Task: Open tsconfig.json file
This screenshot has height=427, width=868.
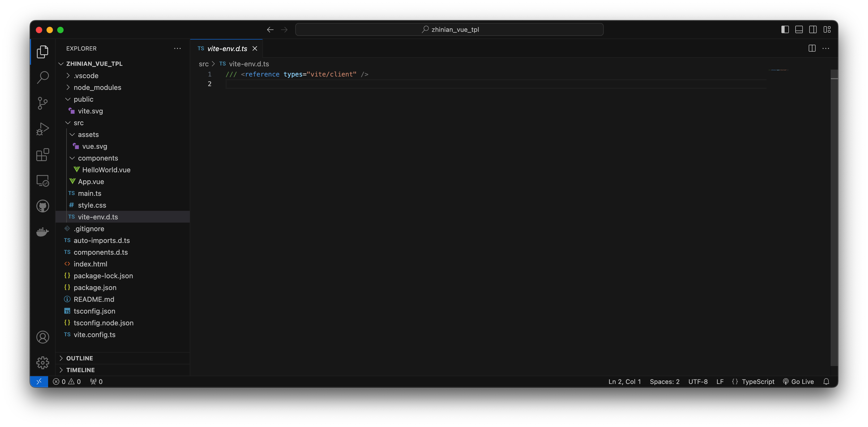Action: (x=123, y=311)
